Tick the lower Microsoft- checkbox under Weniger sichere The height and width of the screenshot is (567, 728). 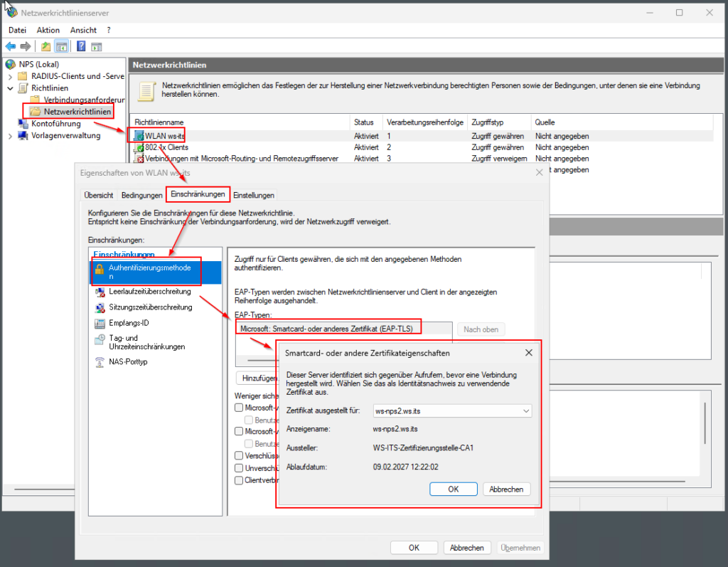point(239,431)
